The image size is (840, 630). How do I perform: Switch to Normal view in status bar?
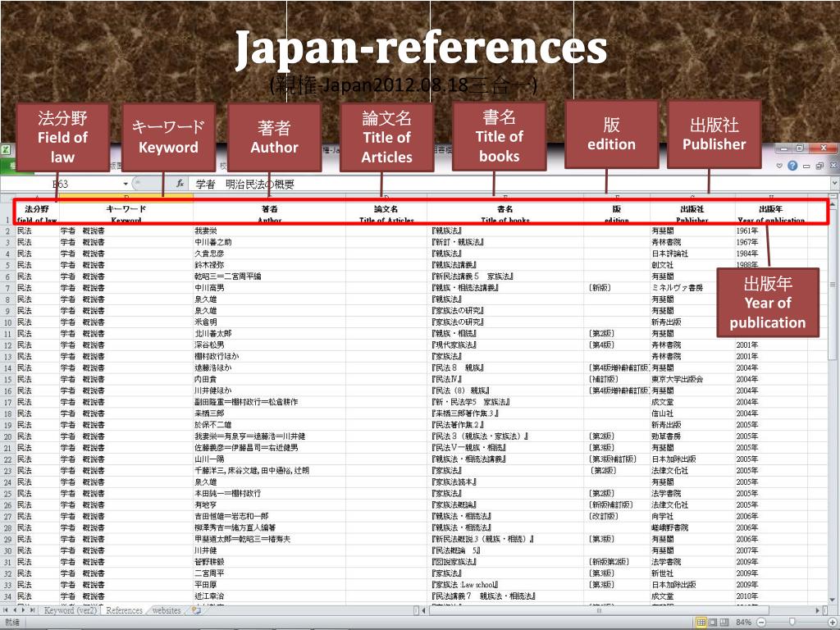(701, 623)
